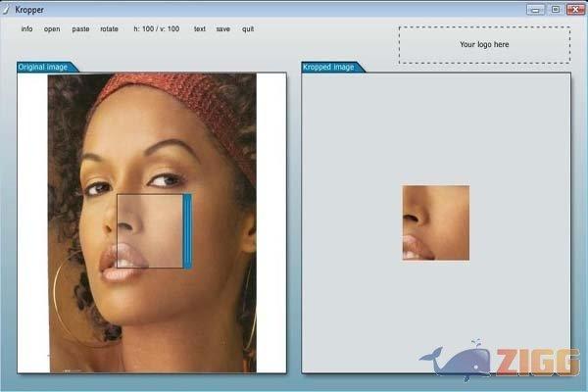Select the Original image panel label

coord(43,68)
